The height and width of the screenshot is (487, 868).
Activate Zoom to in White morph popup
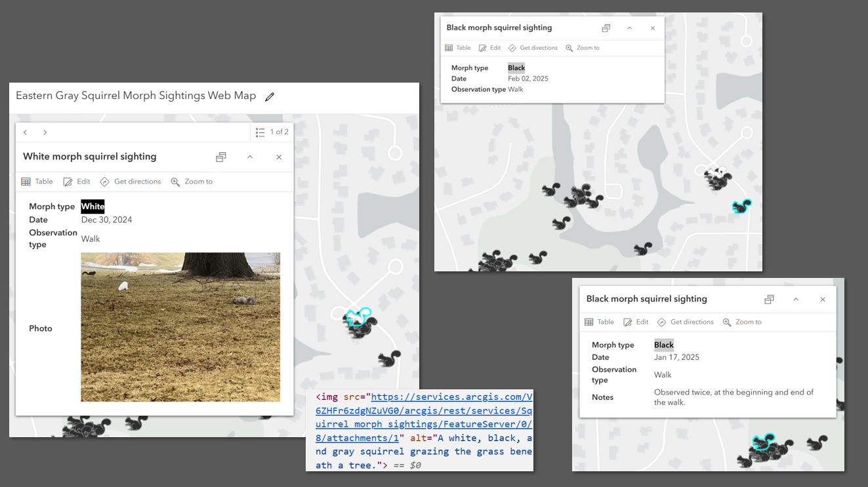point(192,181)
